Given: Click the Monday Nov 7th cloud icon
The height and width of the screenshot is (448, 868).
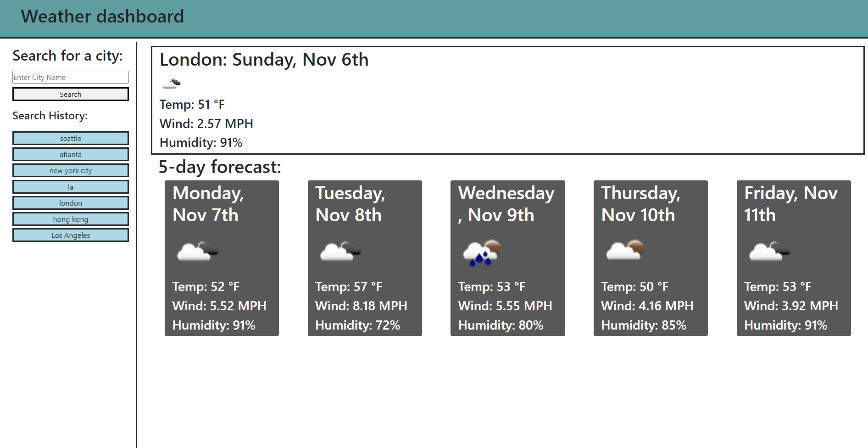Looking at the screenshot, I should pyautogui.click(x=198, y=251).
